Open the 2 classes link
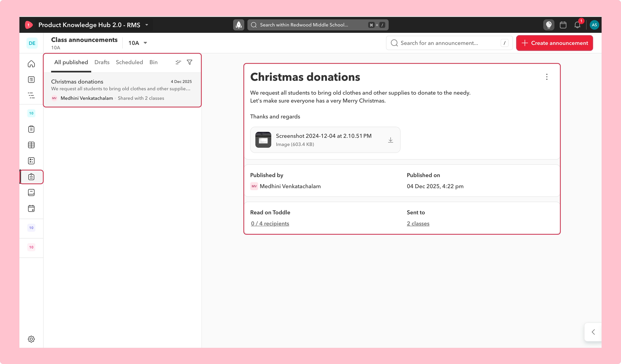The height and width of the screenshot is (364, 621). [x=418, y=224]
